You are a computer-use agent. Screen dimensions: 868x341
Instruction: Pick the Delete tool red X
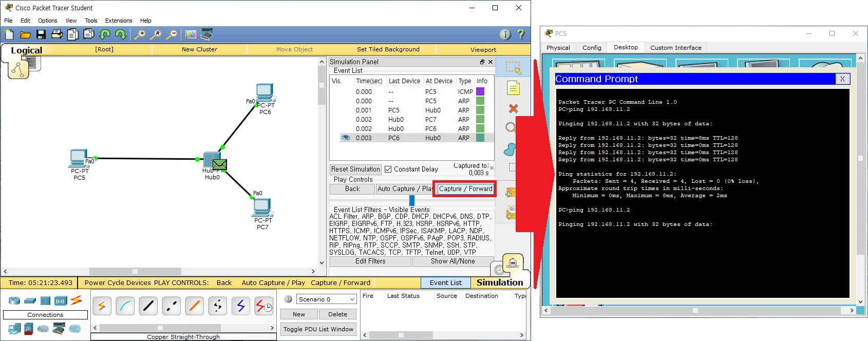click(513, 108)
